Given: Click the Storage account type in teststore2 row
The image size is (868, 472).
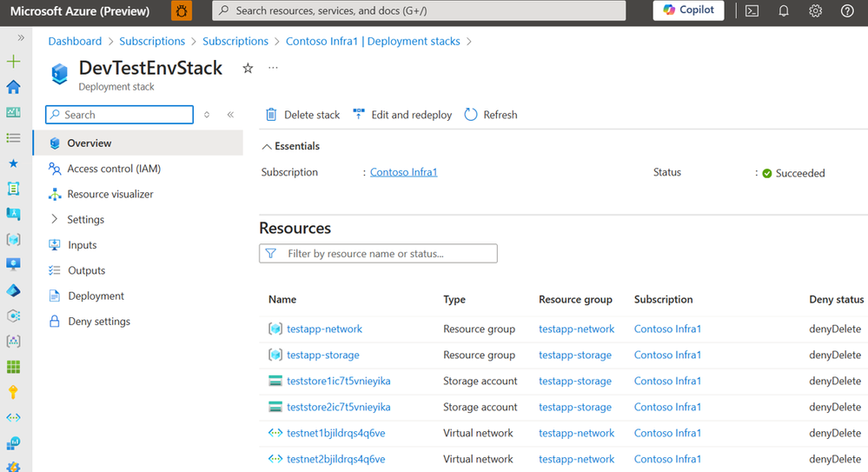Looking at the screenshot, I should click(x=480, y=407).
